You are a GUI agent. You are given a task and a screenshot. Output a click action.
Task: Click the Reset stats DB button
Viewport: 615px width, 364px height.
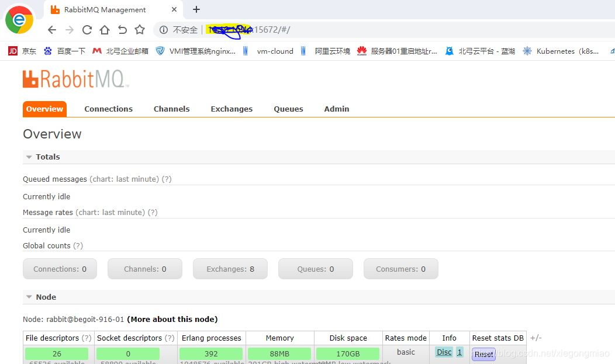tap(483, 354)
